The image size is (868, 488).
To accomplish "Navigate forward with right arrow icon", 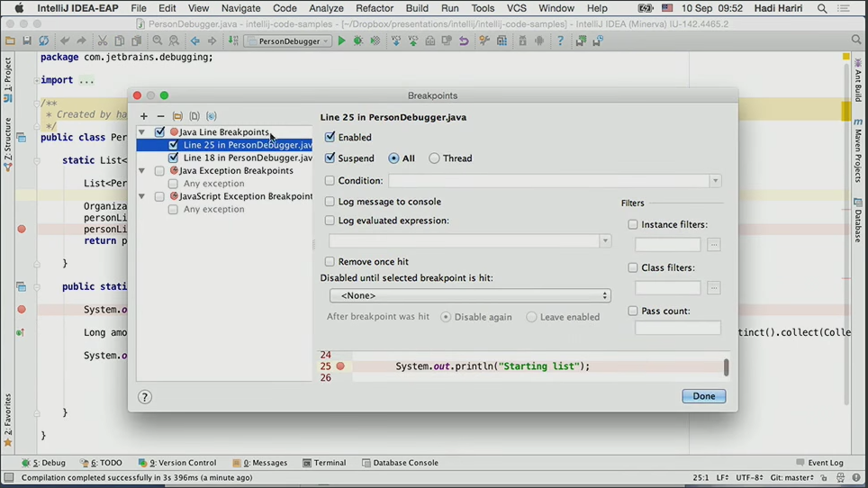I will tap(212, 41).
